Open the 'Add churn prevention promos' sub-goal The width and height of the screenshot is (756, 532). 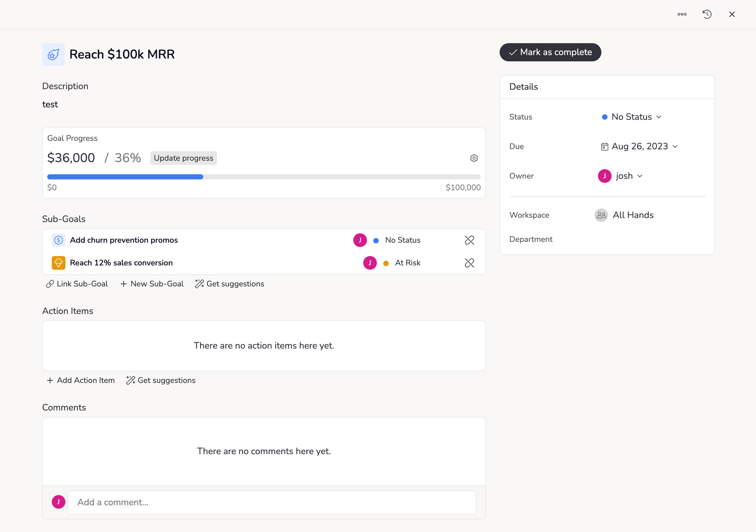pyautogui.click(x=124, y=240)
